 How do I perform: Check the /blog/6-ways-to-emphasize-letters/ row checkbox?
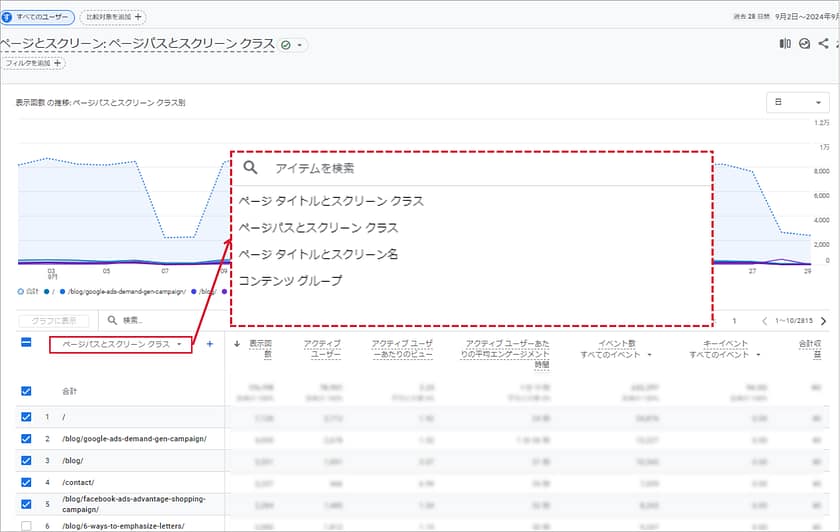(x=26, y=526)
